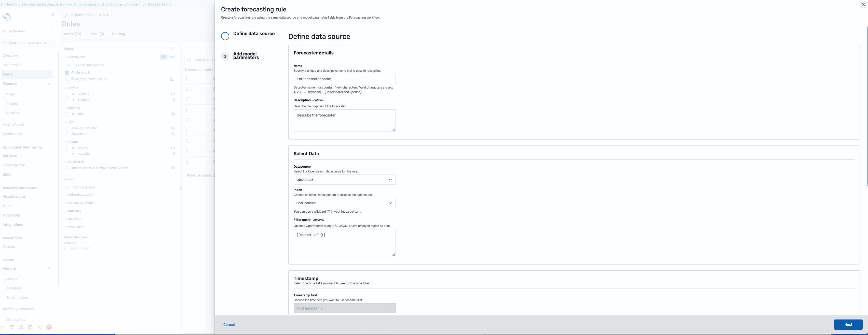Viewport: 868px width, 335px height.
Task: Click 'Define data source' step circle
Action: [225, 36]
